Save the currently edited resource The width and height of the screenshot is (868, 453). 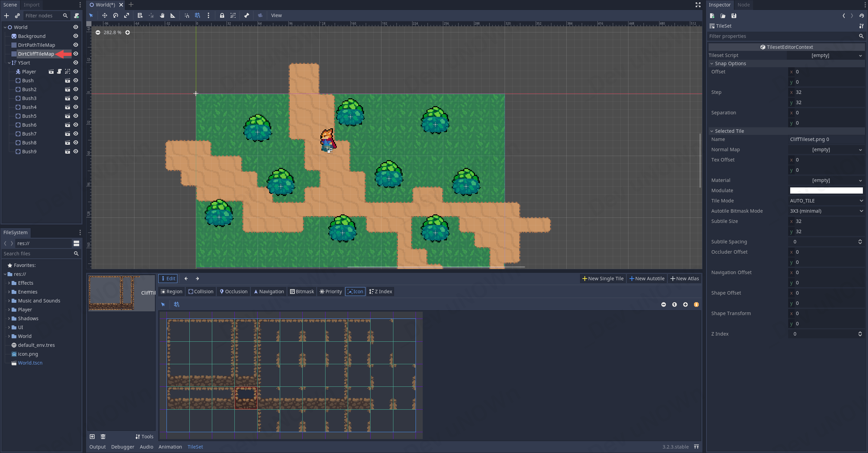(734, 16)
